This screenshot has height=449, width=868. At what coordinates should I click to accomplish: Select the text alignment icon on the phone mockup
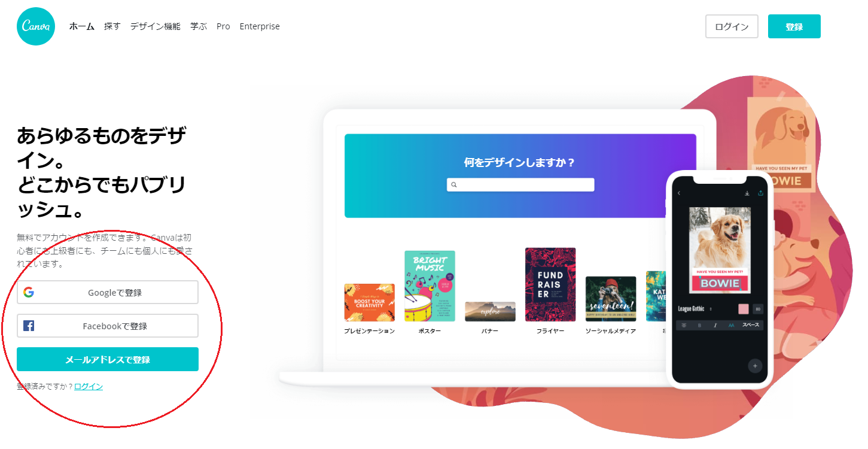pyautogui.click(x=684, y=326)
